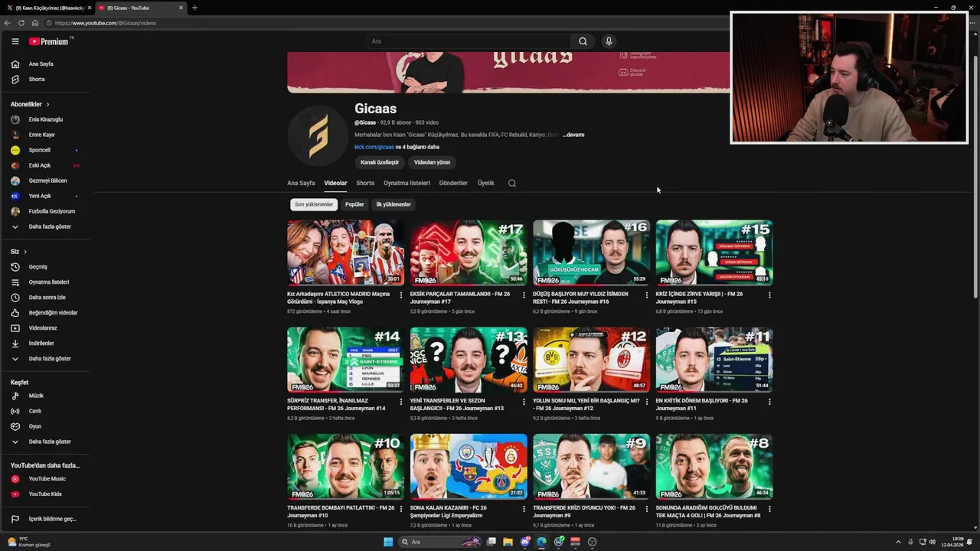The height and width of the screenshot is (551, 980).
Task: Switch to channel Shorts tab
Action: 365,183
